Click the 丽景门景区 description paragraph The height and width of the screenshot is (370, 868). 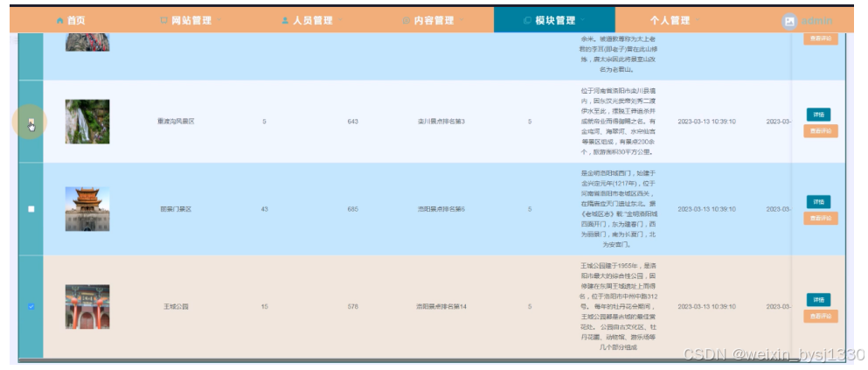pyautogui.click(x=618, y=207)
